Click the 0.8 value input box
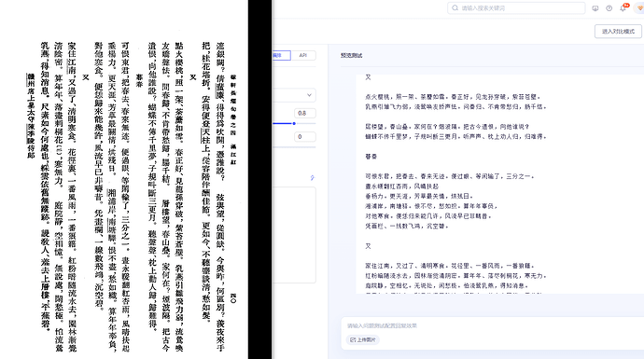This screenshot has height=359, width=644. (x=305, y=113)
